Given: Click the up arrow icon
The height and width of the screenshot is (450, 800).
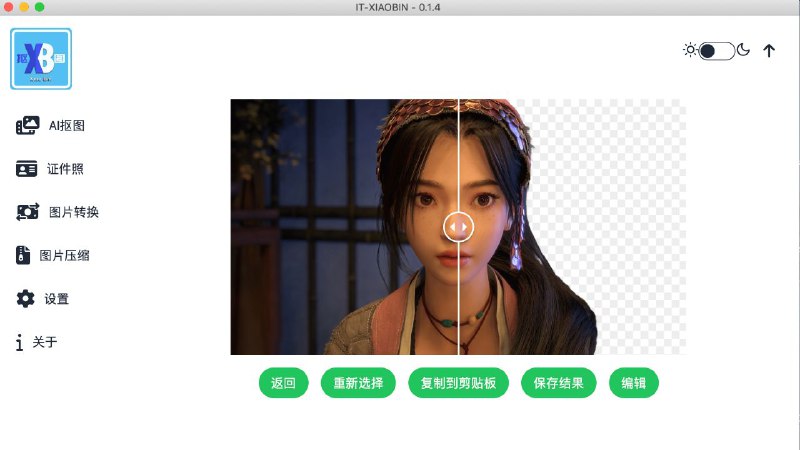Looking at the screenshot, I should (769, 50).
